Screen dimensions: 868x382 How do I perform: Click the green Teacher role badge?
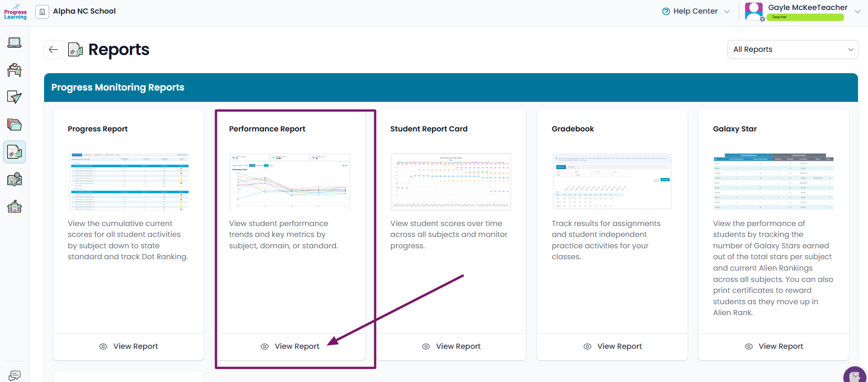click(x=805, y=17)
